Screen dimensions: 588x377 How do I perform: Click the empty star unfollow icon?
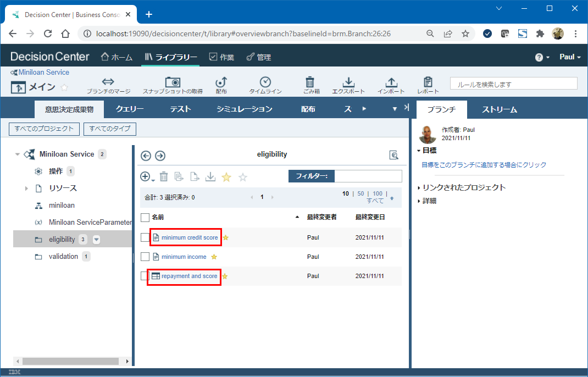[x=243, y=176]
